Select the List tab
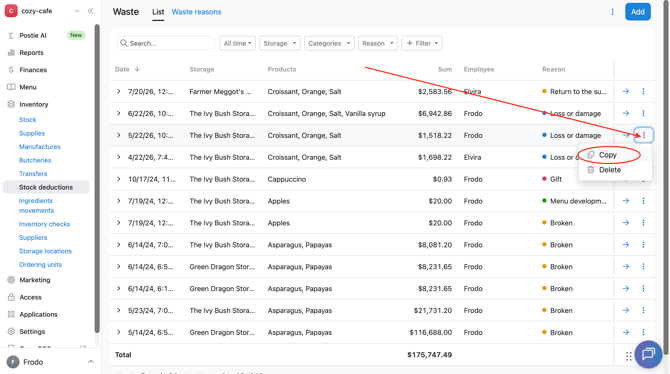Image resolution: width=670 pixels, height=374 pixels. (x=158, y=12)
